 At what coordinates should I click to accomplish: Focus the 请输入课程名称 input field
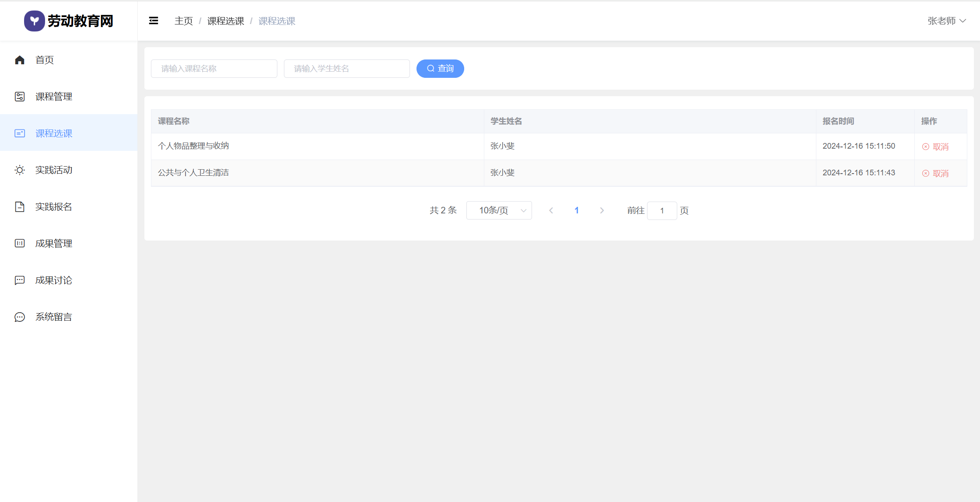pos(214,69)
